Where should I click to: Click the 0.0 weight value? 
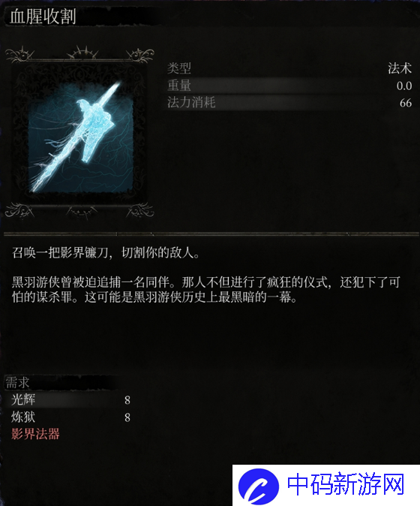tap(404, 86)
